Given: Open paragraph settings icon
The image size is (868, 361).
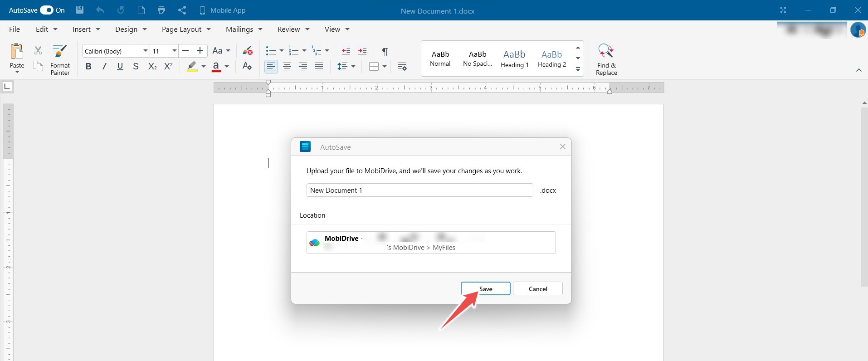Looking at the screenshot, I should (402, 67).
